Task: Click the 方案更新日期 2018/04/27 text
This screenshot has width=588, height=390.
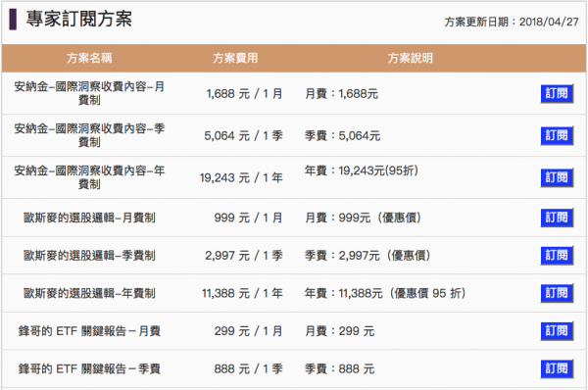Action: pos(512,22)
